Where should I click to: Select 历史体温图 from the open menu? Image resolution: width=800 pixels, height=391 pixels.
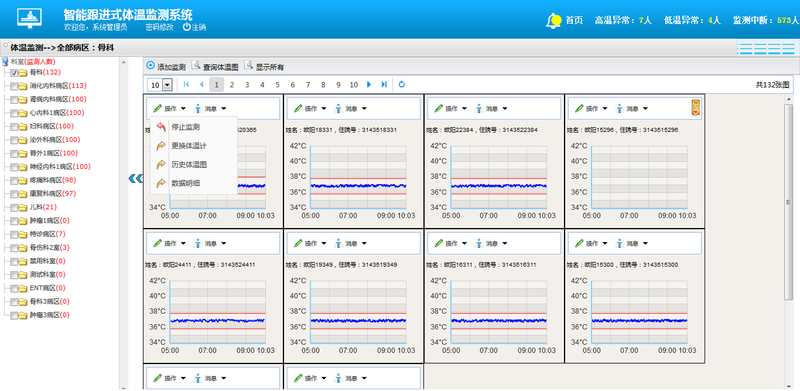click(x=194, y=164)
